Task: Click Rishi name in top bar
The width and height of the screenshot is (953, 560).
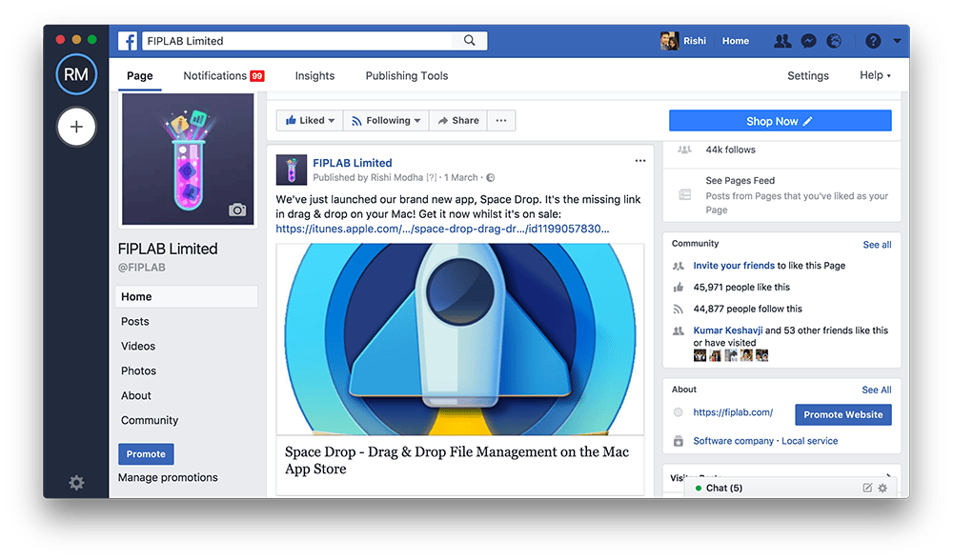Action: (x=695, y=41)
